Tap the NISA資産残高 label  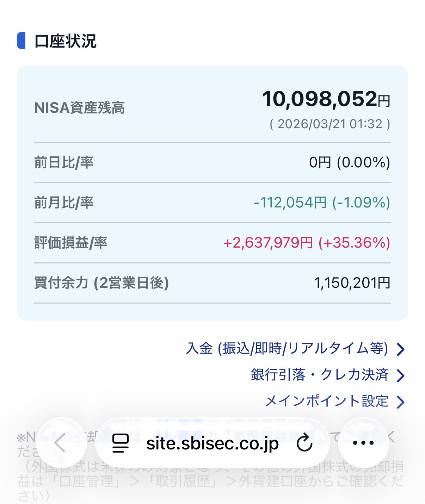pos(80,108)
